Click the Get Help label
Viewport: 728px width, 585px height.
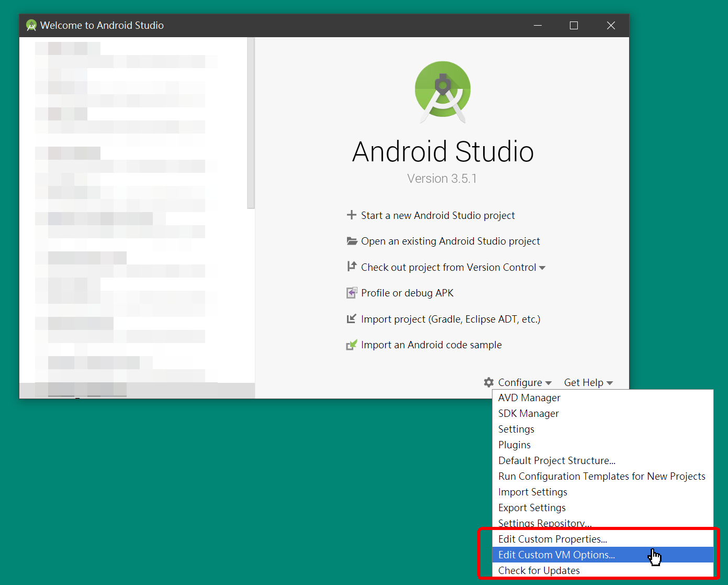pos(584,382)
